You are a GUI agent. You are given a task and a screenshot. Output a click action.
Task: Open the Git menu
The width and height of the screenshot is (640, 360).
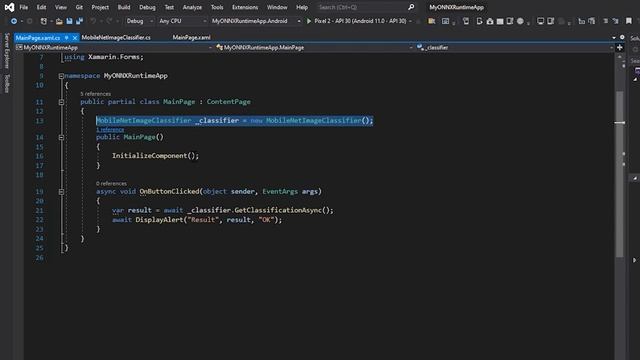point(79,7)
